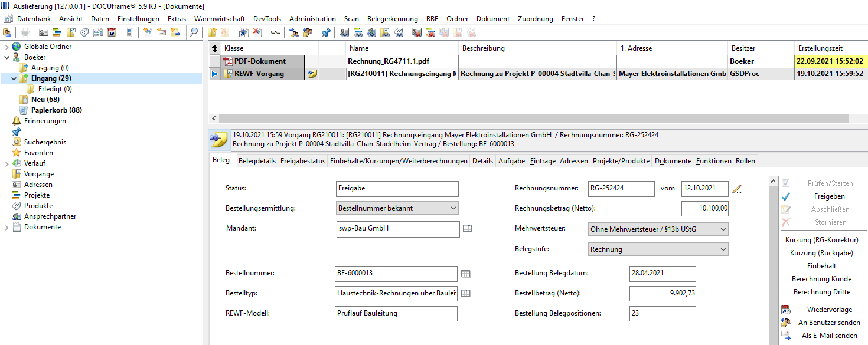868x345 pixels.
Task: Open Einbehalte/Kürzungen/Weiterberechnungen tab
Action: coord(399,161)
